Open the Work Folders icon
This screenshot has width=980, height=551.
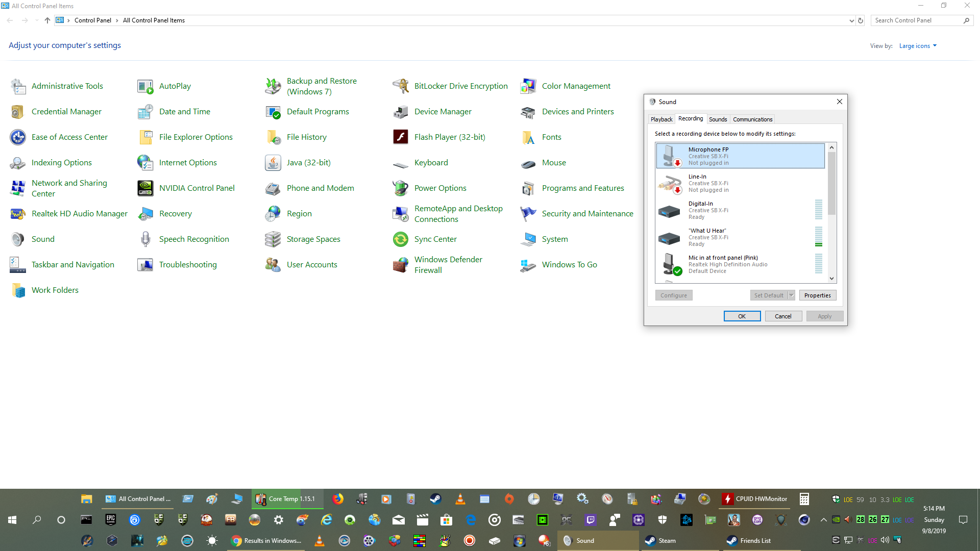[x=18, y=290]
